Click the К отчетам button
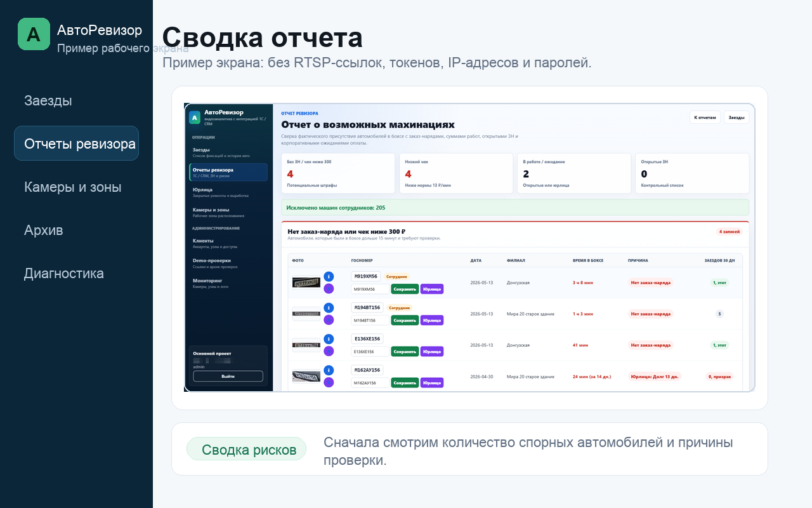The image size is (812, 508). click(705, 117)
